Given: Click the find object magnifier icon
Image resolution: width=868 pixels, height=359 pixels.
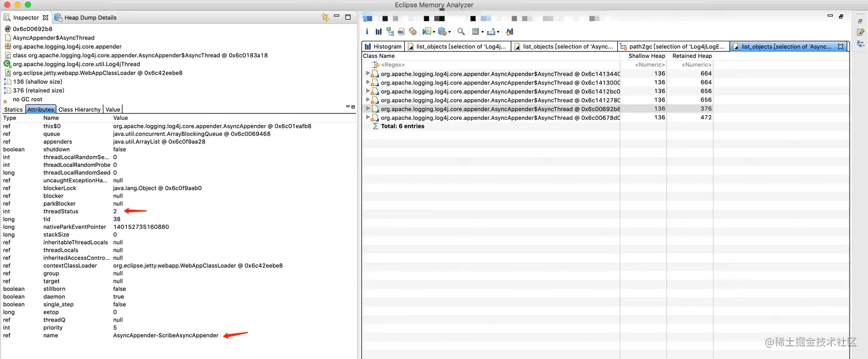Looking at the screenshot, I should (461, 32).
